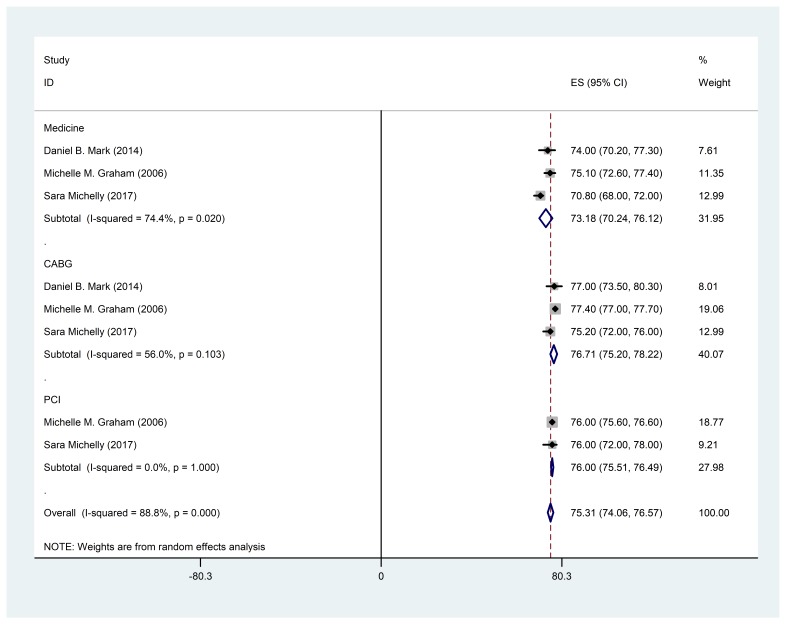The width and height of the screenshot is (786, 624).
Task: Click weight value 9.21
Action: [x=708, y=445]
